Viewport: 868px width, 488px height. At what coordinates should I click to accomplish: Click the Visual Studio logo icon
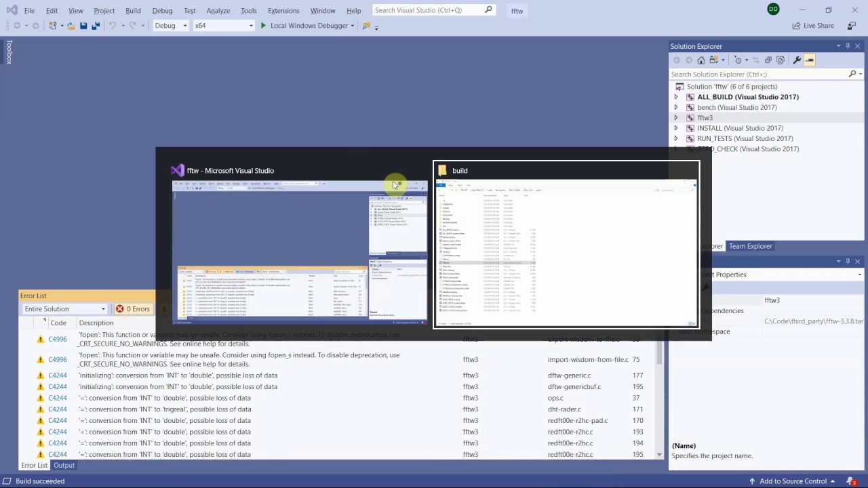tap(12, 10)
